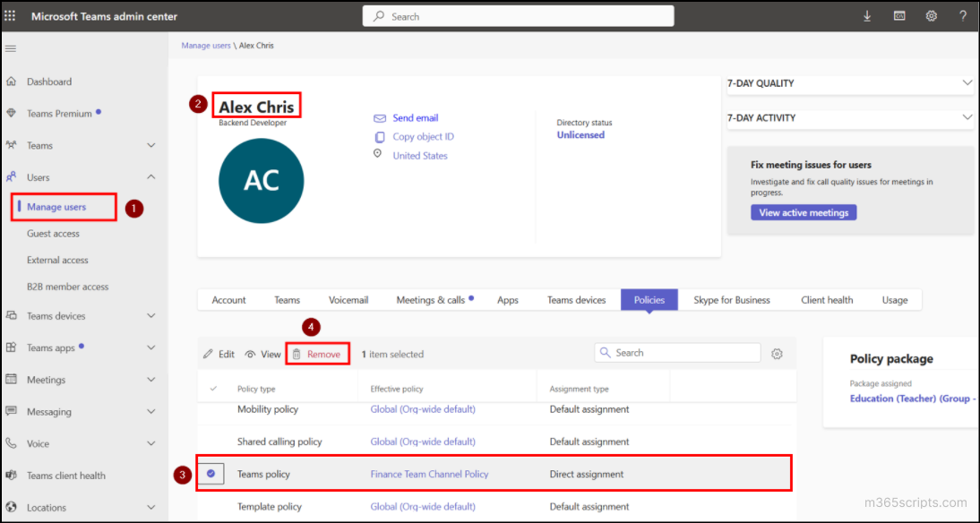Toggle the select-all checkmark in table header
Viewport: 980px width, 523px height.
pos(213,389)
